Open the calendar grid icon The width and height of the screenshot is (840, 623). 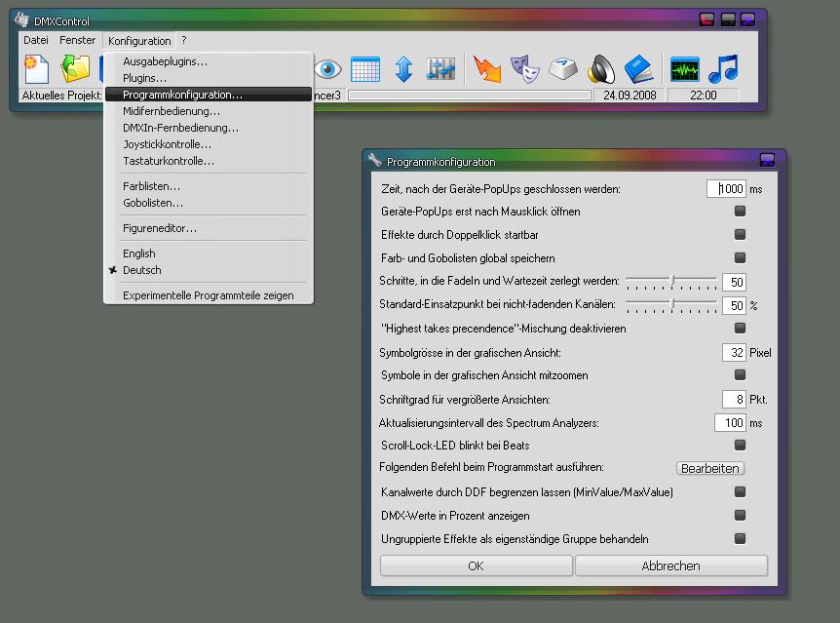(365, 69)
